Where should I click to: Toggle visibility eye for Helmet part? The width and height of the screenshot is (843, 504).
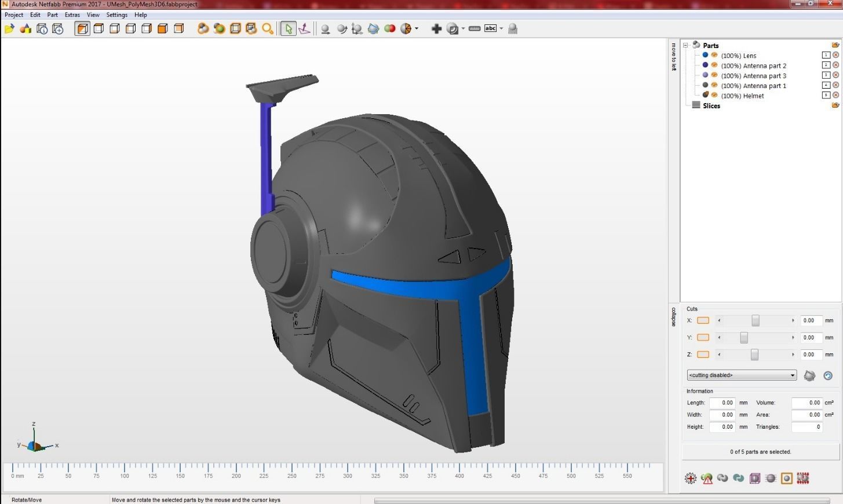pyautogui.click(x=714, y=94)
